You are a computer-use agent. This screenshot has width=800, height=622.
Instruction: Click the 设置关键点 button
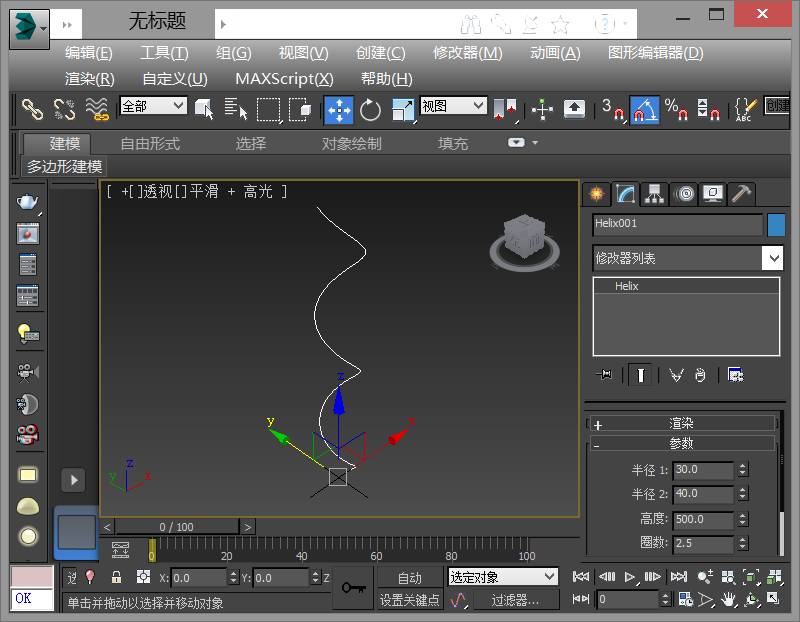click(410, 600)
